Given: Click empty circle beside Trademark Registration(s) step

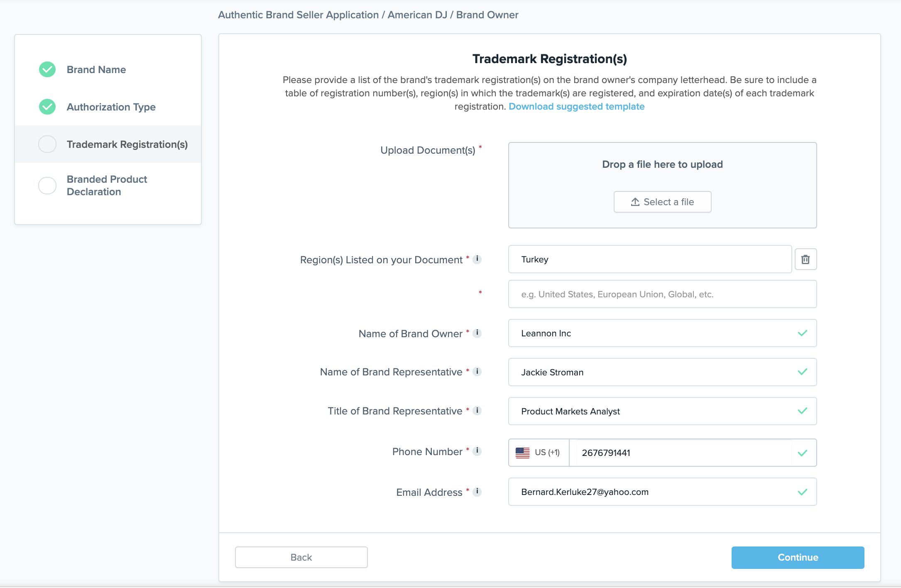Looking at the screenshot, I should pyautogui.click(x=47, y=145).
